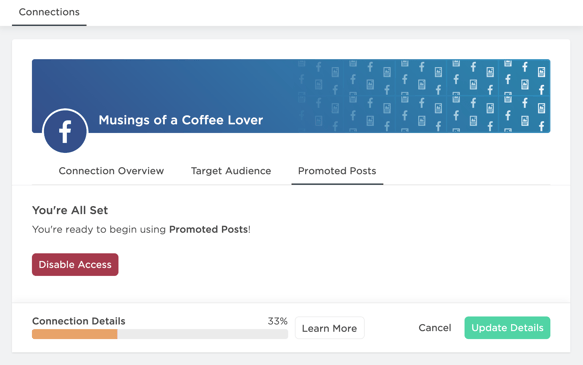Screen dimensions: 583x365
Task: Click the Musings of a Coffee Lover title
Action: tap(181, 120)
